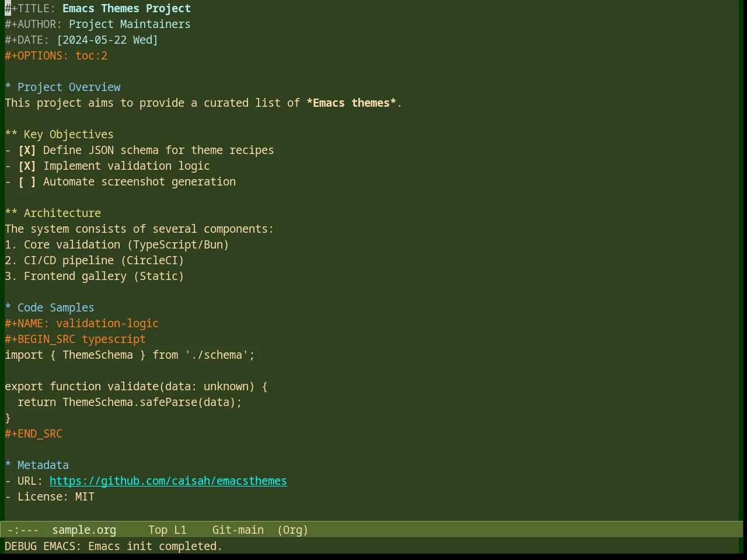This screenshot has height=560, width=747.
Task: Click the '#+DATE:' keyword
Action: point(27,40)
